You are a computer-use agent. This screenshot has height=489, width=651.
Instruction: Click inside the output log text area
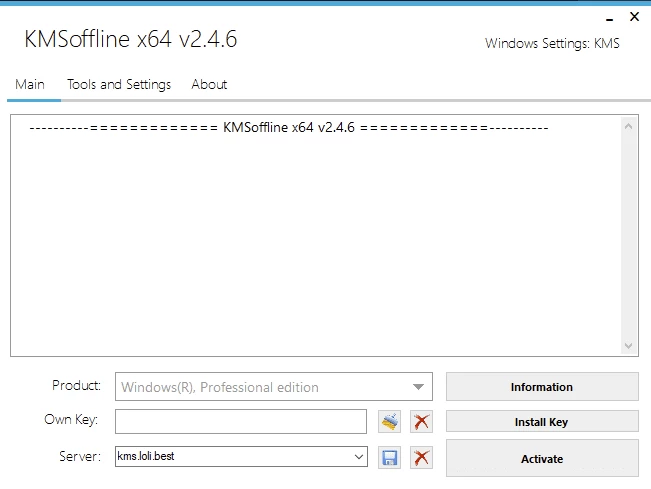pos(315,240)
